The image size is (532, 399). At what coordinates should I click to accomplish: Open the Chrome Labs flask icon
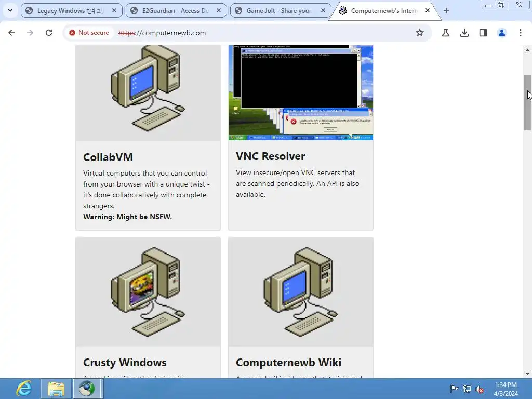445,33
